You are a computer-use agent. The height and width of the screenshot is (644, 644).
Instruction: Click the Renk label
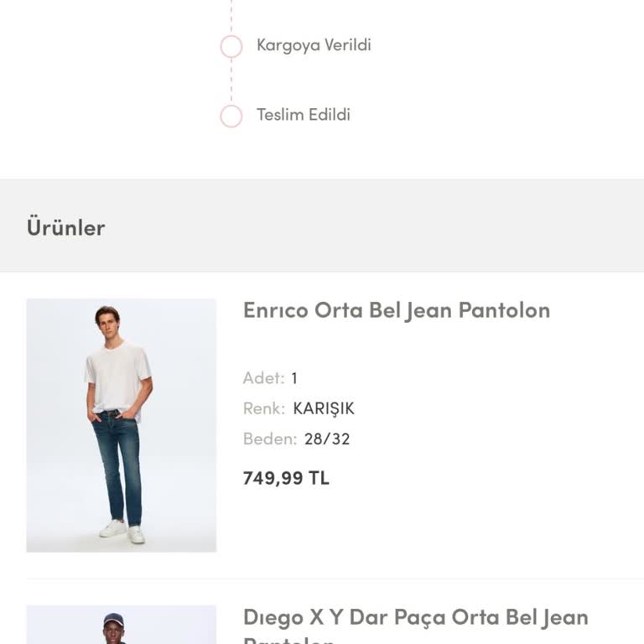pos(264,408)
